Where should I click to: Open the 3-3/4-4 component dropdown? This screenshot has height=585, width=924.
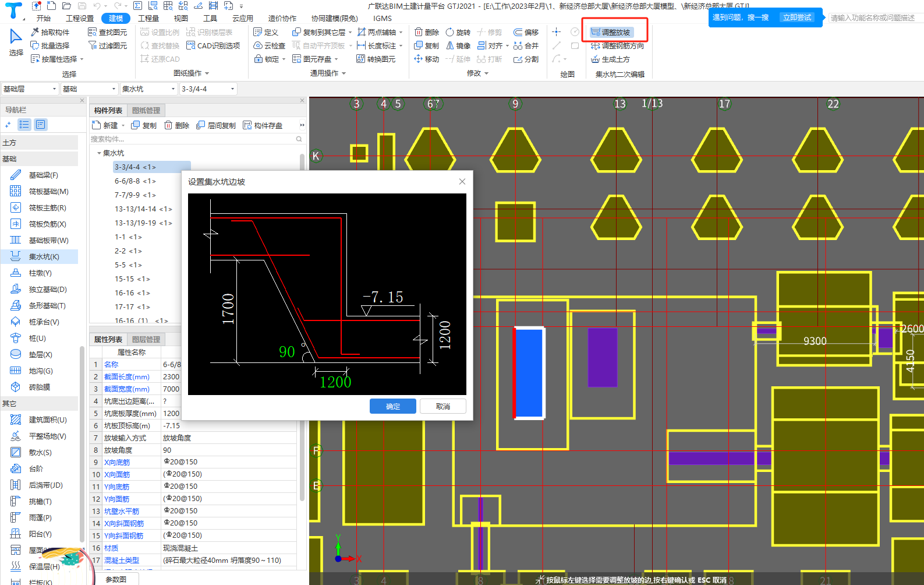coord(208,89)
